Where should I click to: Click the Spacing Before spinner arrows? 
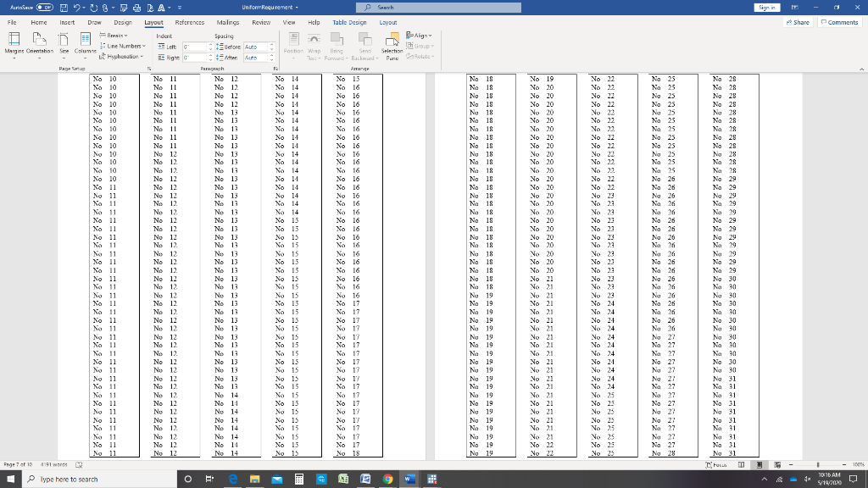click(272, 47)
